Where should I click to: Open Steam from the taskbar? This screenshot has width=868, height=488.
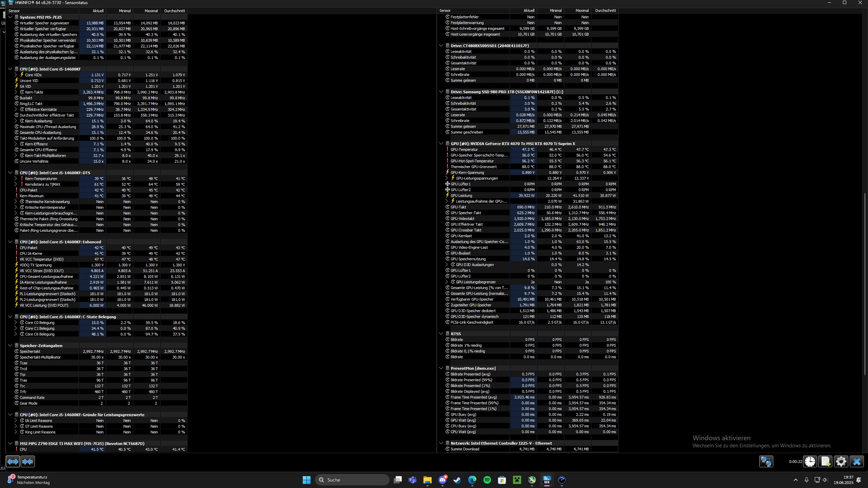(x=457, y=480)
